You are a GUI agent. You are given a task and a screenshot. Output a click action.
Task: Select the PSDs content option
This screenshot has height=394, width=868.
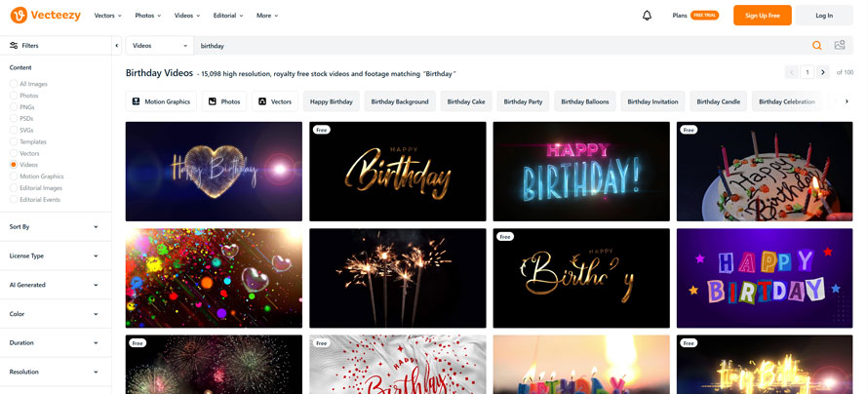pyautogui.click(x=22, y=118)
